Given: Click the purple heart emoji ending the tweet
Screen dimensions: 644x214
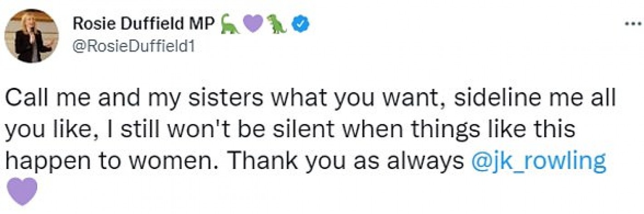Looking at the screenshot, I should (x=22, y=191).
